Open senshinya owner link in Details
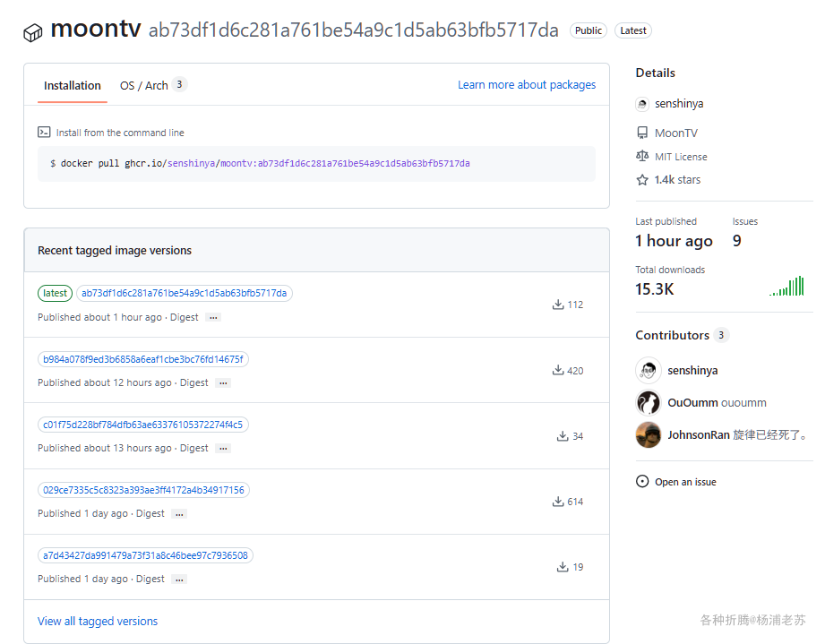This screenshot has width=825, height=644. click(x=679, y=104)
